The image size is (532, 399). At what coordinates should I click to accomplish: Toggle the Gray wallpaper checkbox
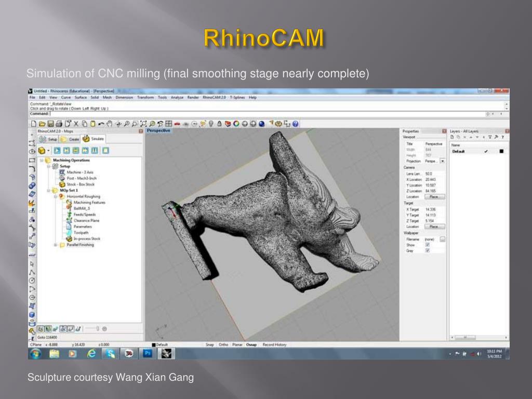click(x=428, y=250)
